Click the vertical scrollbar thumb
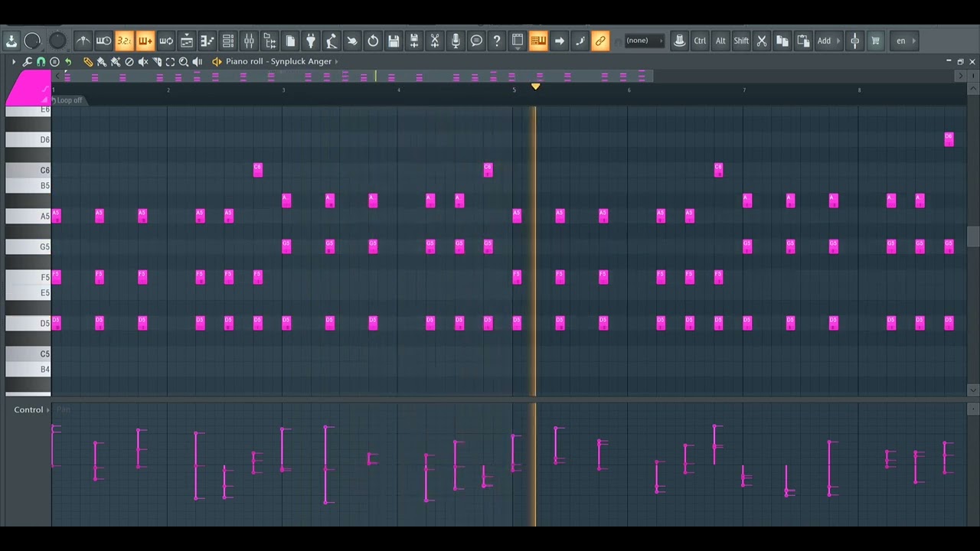980x551 pixels. click(x=972, y=237)
